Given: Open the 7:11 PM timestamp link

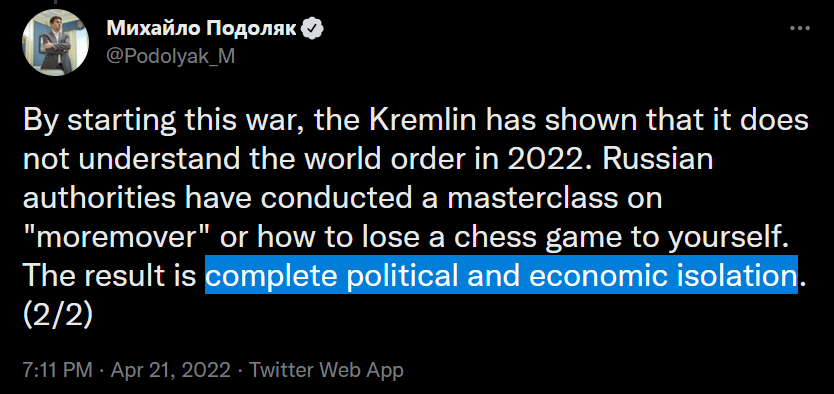Looking at the screenshot, I should (x=57, y=370).
